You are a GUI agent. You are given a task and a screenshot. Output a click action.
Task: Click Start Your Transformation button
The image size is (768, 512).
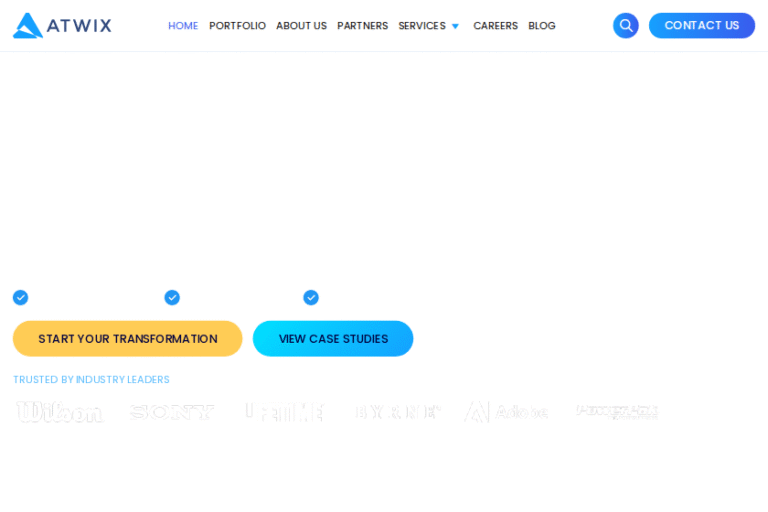127,339
